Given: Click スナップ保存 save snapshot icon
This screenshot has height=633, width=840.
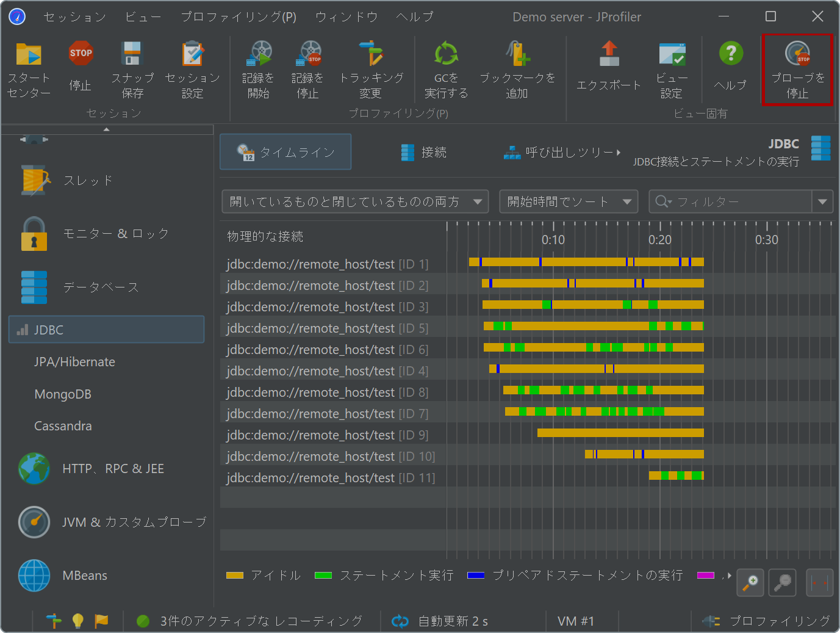Looking at the screenshot, I should [132, 54].
